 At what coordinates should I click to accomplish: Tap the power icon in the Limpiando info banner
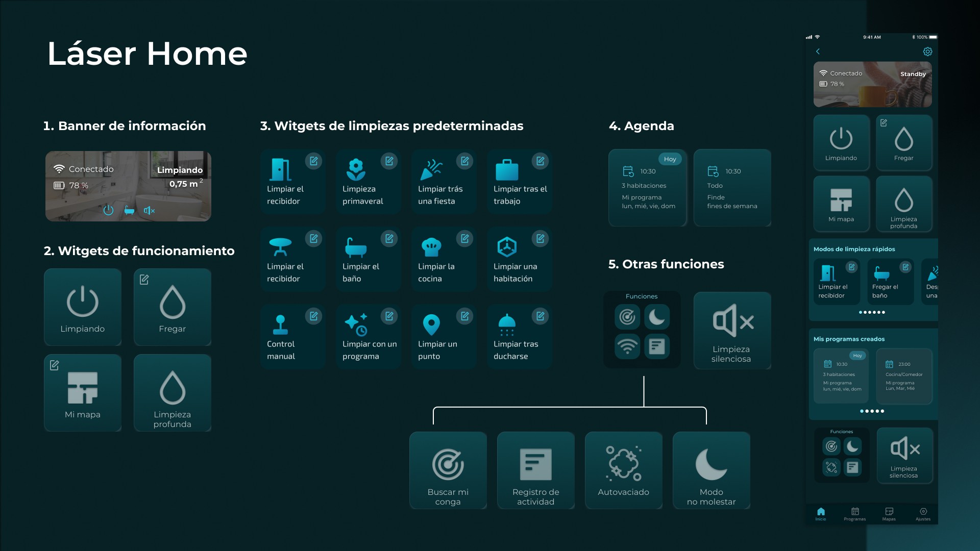[108, 210]
